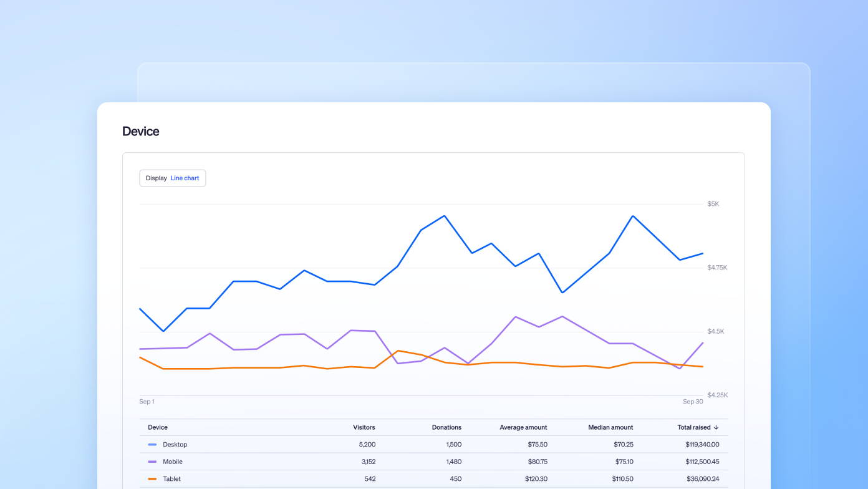This screenshot has height=489, width=868.
Task: Click the Device section heading
Action: tap(141, 132)
